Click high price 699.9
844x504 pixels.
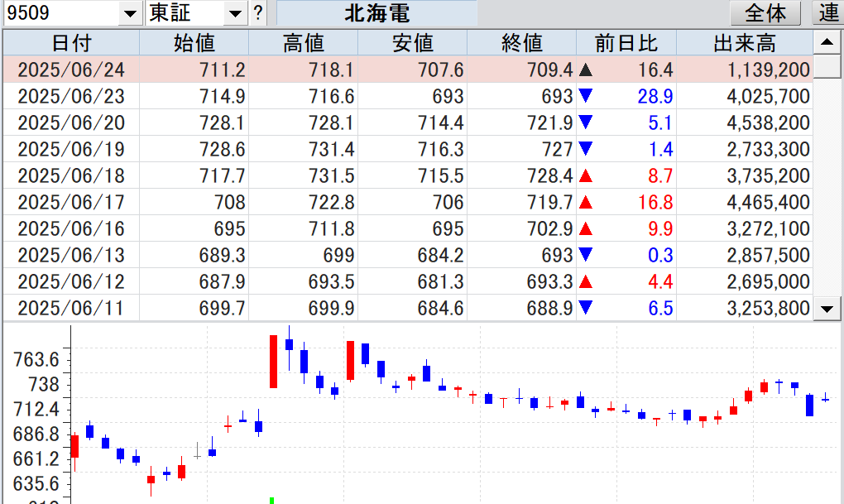click(332, 308)
